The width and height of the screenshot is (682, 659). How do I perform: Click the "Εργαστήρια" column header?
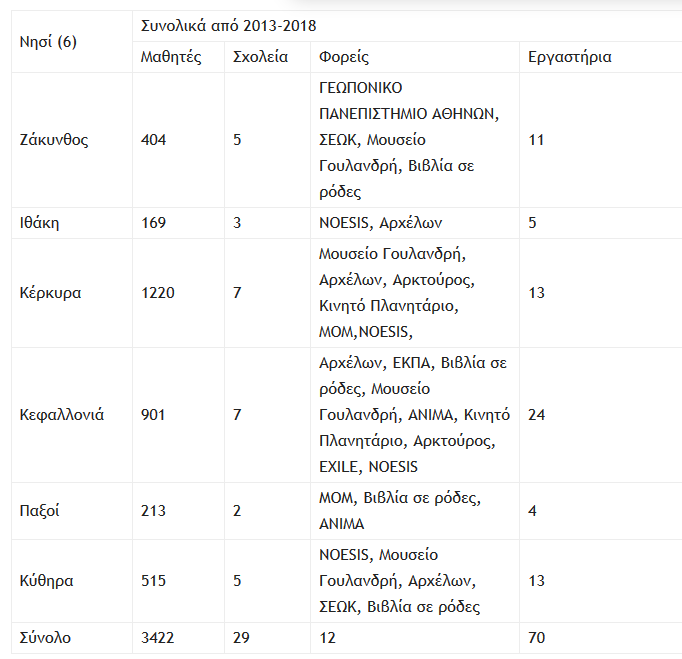click(569, 57)
